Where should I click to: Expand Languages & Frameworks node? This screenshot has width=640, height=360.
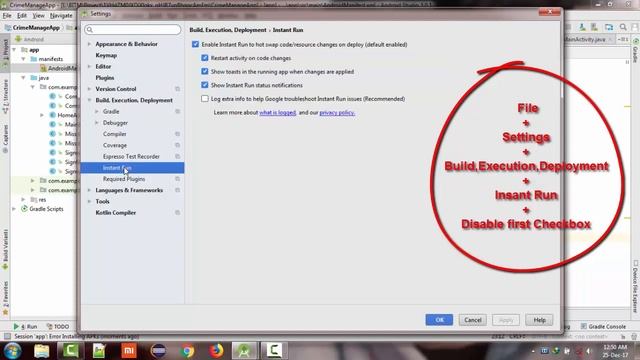point(89,190)
